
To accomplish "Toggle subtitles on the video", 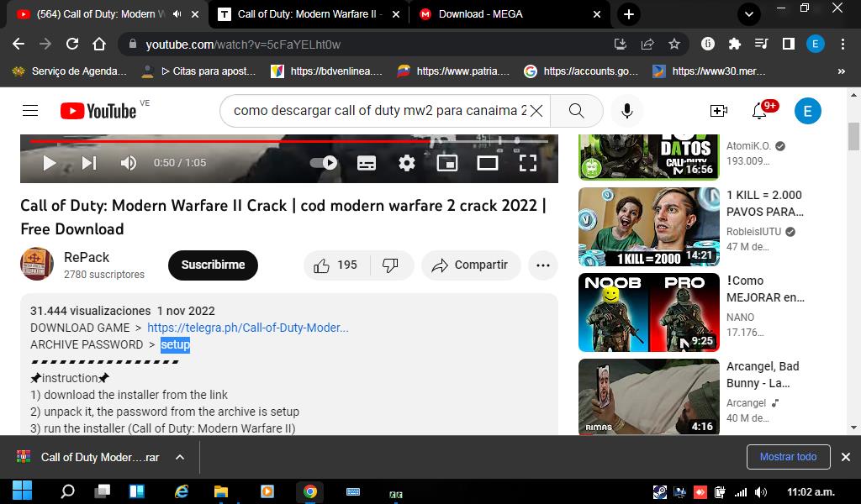I will point(367,163).
